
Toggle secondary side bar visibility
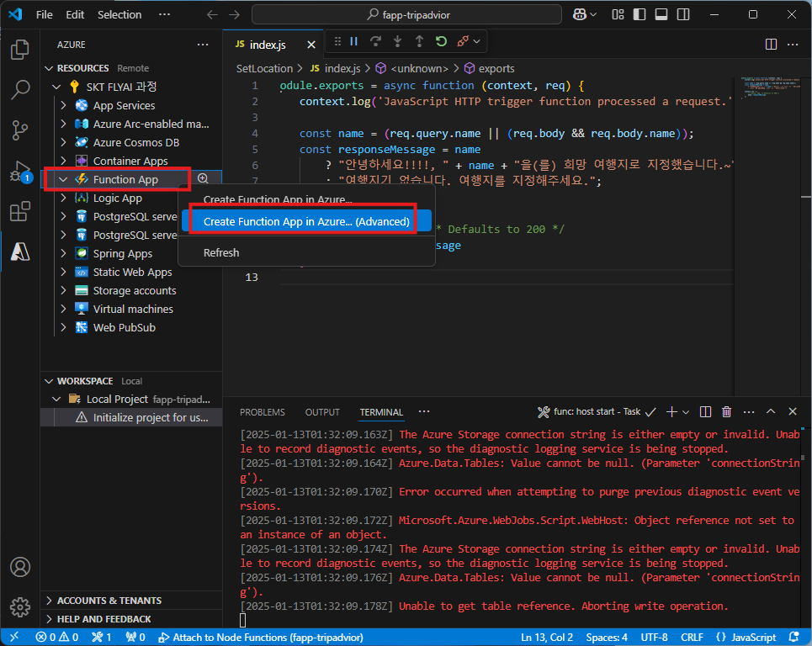(683, 14)
